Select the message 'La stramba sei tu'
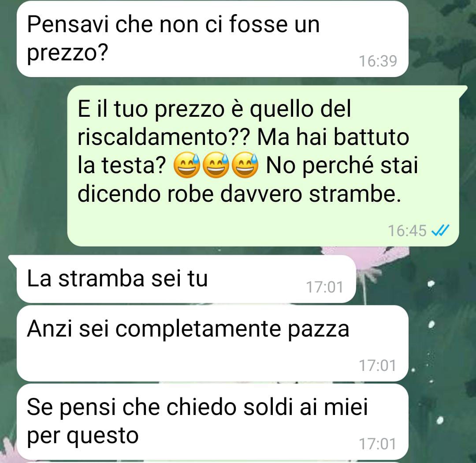476x463 pixels. click(186, 279)
